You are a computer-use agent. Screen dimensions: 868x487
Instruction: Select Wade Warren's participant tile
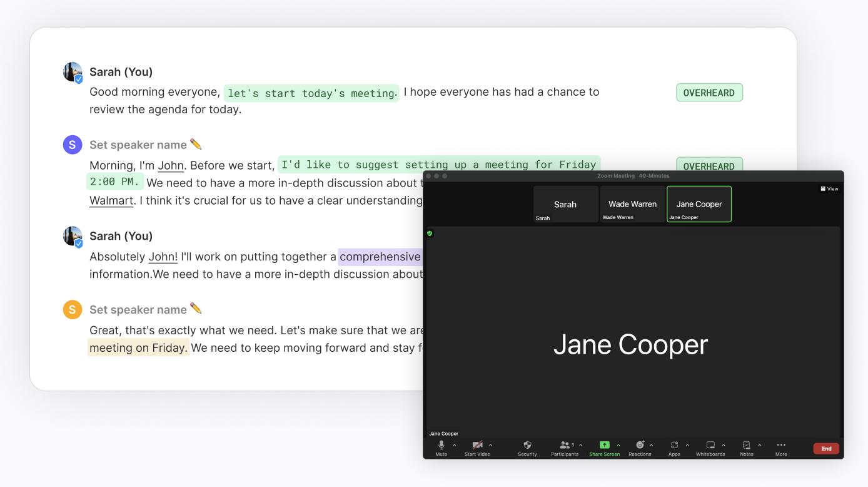[632, 204]
